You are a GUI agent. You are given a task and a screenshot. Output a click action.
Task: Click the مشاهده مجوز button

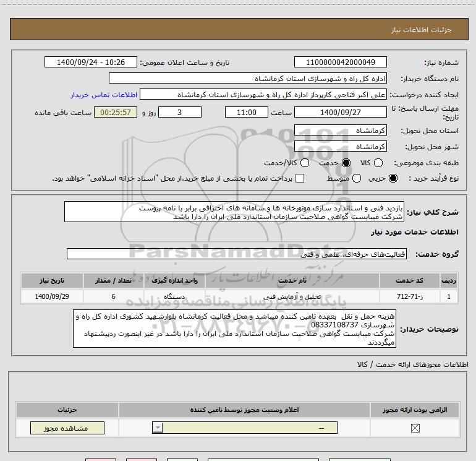tap(67, 428)
